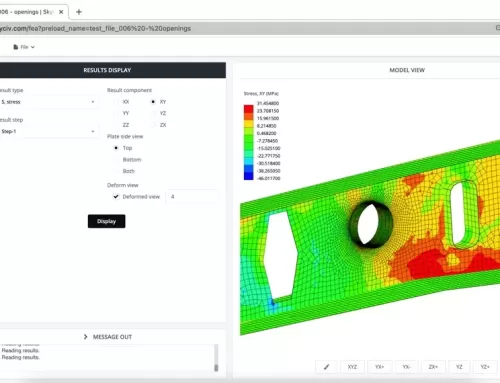Switch to YZ view
This screenshot has width=500, height=383.
tap(459, 367)
